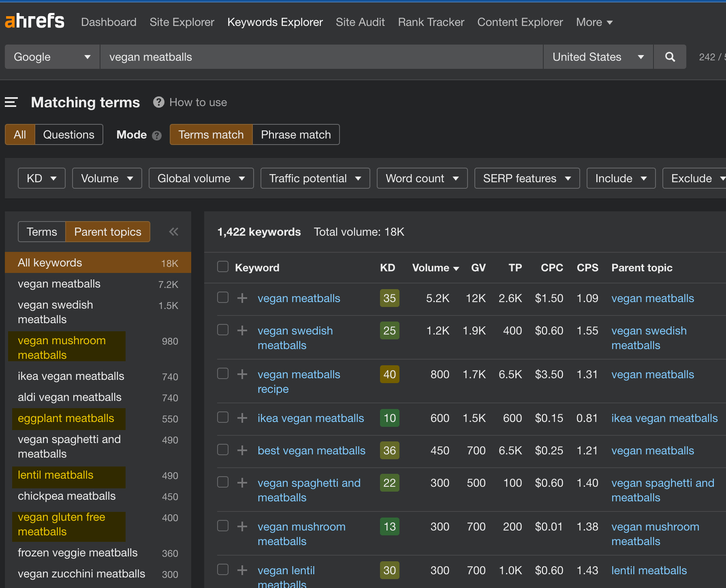Add ikea vegan meatballs via plus icon

[242, 418]
